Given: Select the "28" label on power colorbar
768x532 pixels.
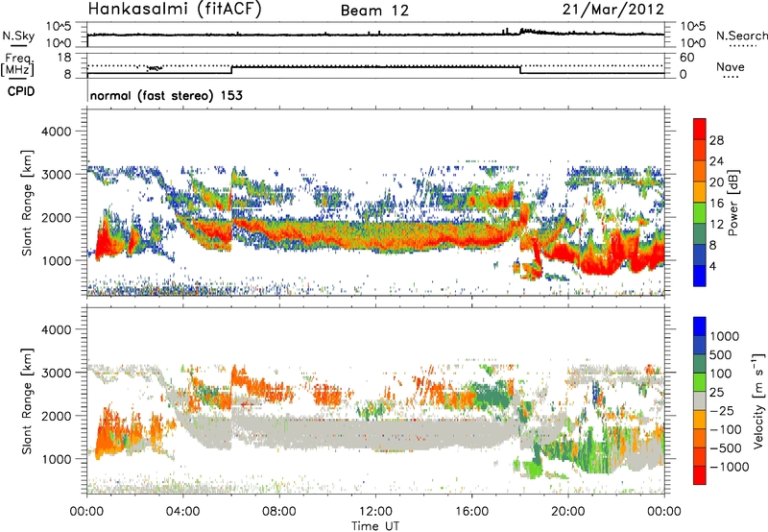Looking at the screenshot, I should [716, 140].
